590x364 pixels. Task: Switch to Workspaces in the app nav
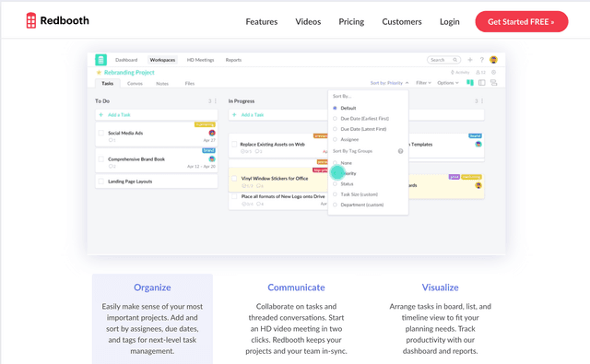(162, 60)
